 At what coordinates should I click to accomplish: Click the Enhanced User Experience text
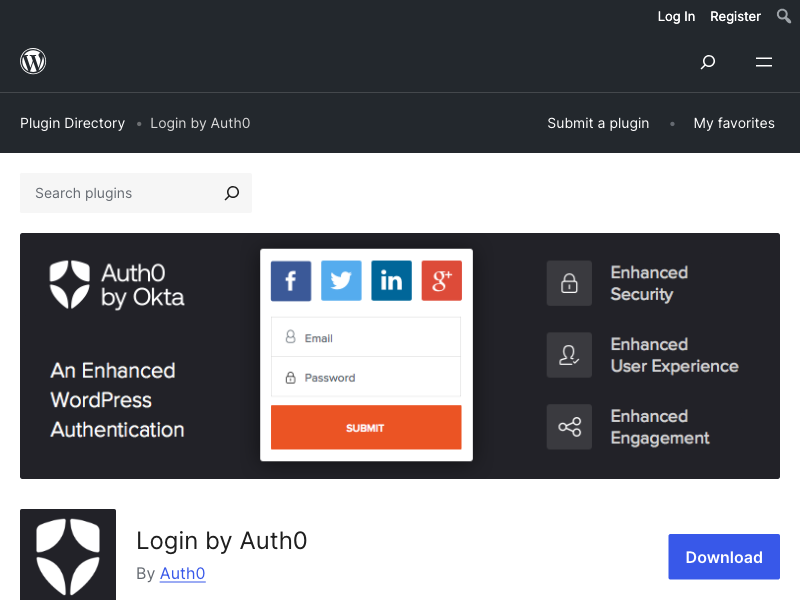click(674, 355)
